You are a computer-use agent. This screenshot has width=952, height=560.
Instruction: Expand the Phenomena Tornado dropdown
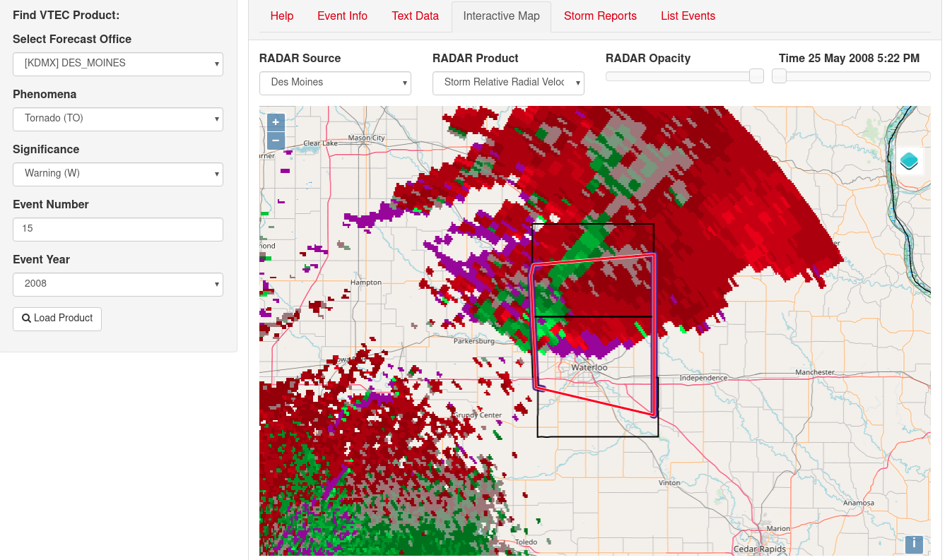(x=118, y=119)
